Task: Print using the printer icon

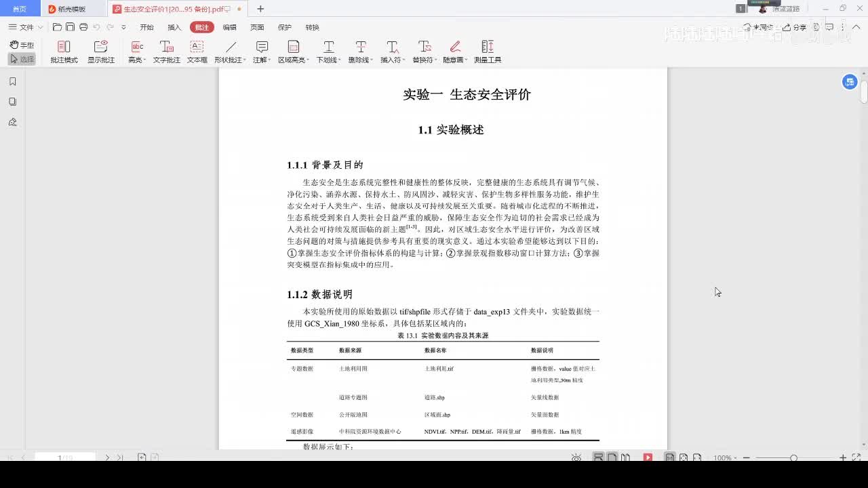Action: click(x=83, y=27)
